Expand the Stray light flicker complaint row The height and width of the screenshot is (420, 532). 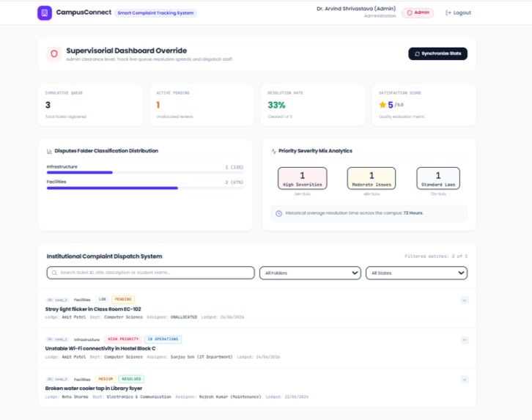[x=465, y=301]
